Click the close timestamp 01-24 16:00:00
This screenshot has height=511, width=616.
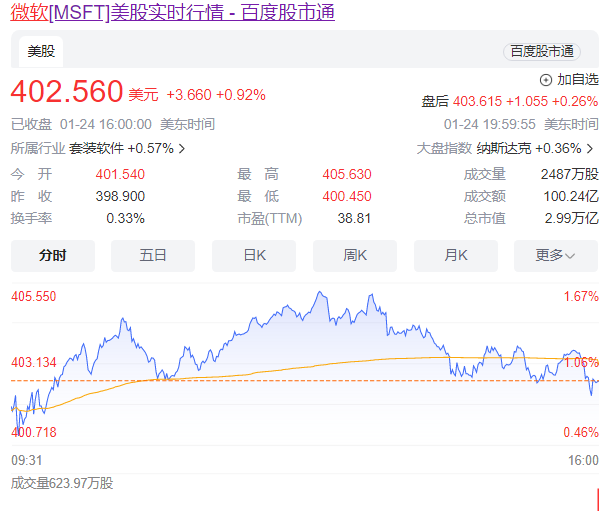[106, 125]
